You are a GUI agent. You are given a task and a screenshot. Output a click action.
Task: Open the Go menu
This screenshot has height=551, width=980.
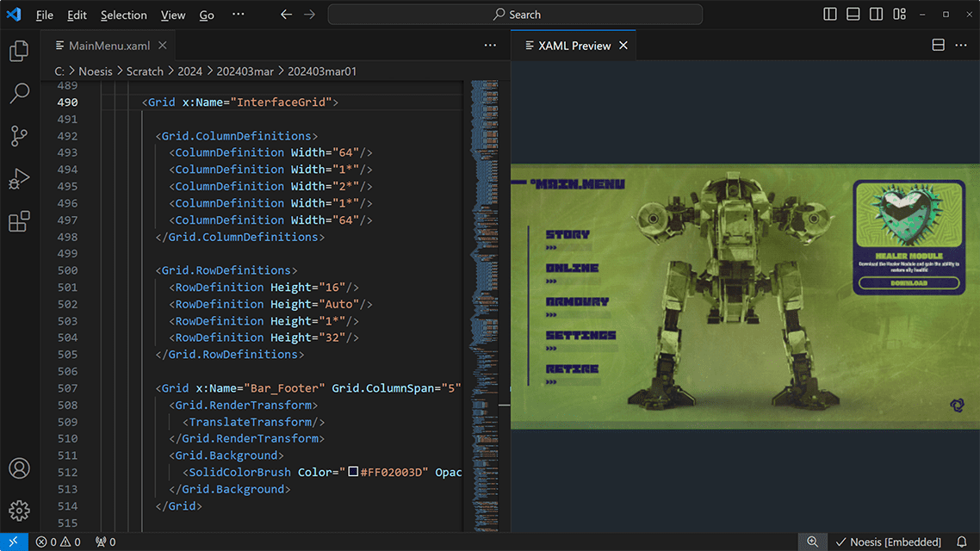207,15
